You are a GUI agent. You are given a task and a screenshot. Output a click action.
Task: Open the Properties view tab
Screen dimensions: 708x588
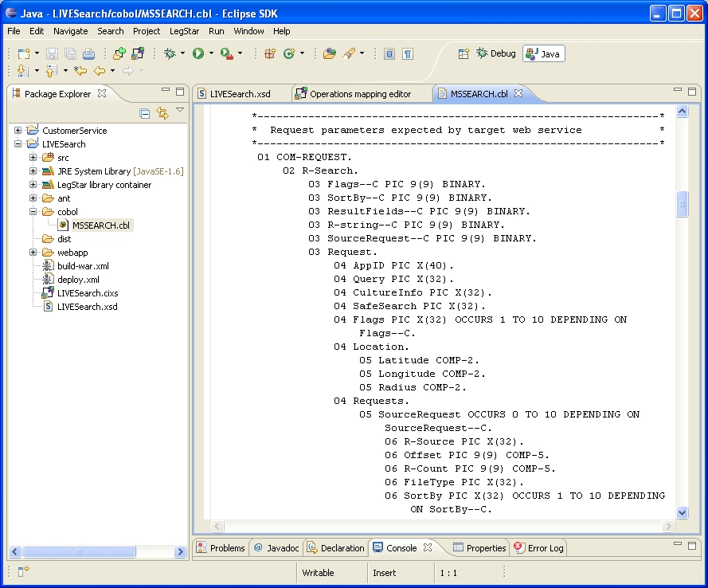[x=479, y=548]
